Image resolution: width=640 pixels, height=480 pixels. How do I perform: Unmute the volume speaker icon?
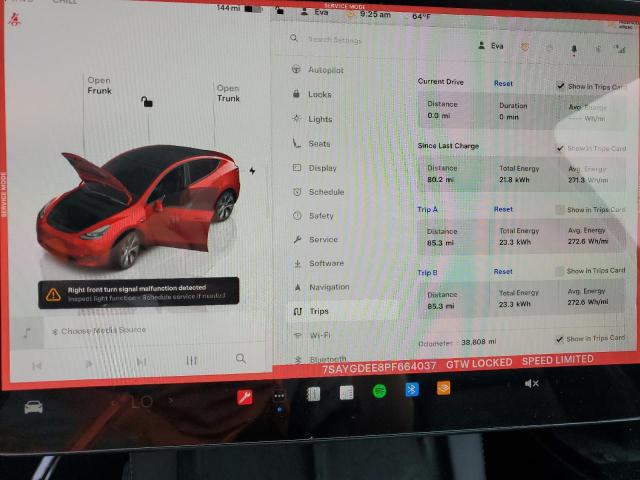coord(531,384)
